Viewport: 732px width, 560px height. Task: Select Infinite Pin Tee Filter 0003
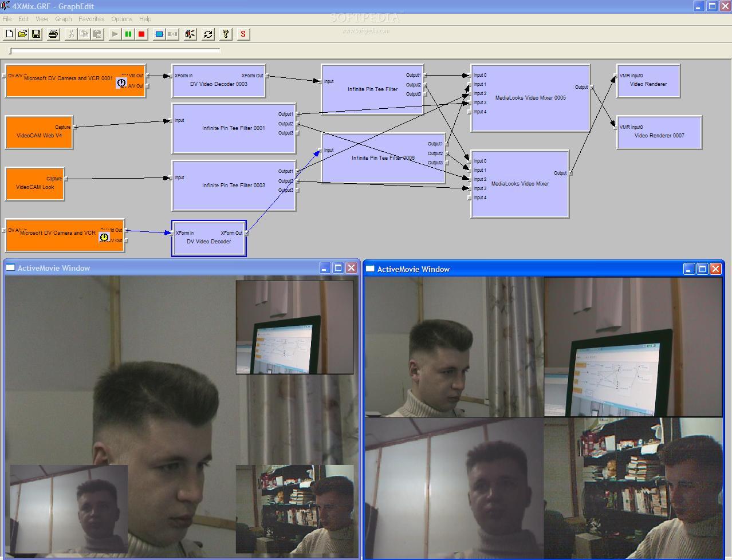coord(234,186)
